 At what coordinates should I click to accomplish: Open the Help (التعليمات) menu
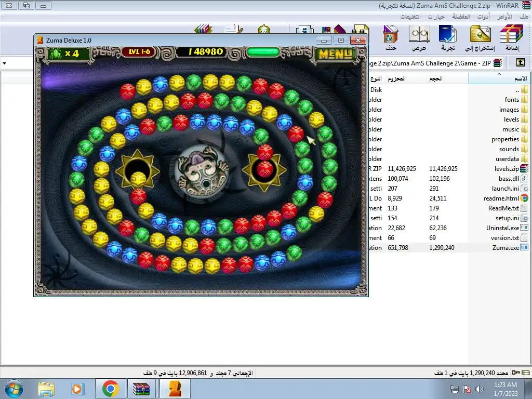410,17
